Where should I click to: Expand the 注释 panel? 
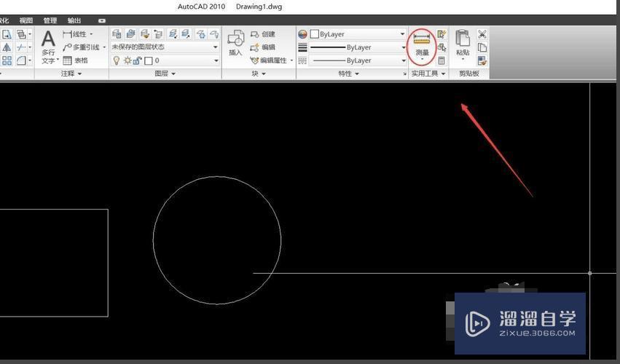[71, 74]
